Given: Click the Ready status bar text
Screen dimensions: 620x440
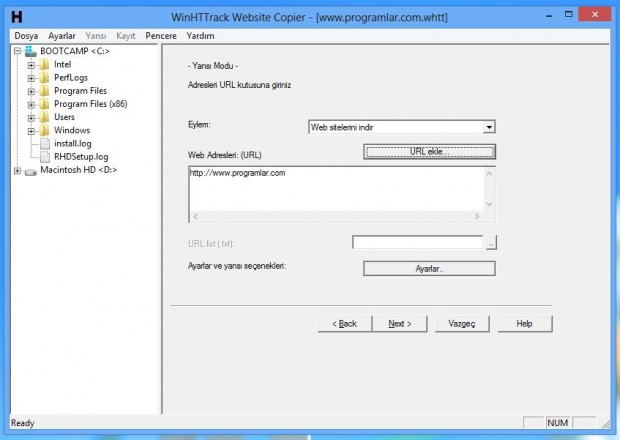Looking at the screenshot, I should point(23,423).
